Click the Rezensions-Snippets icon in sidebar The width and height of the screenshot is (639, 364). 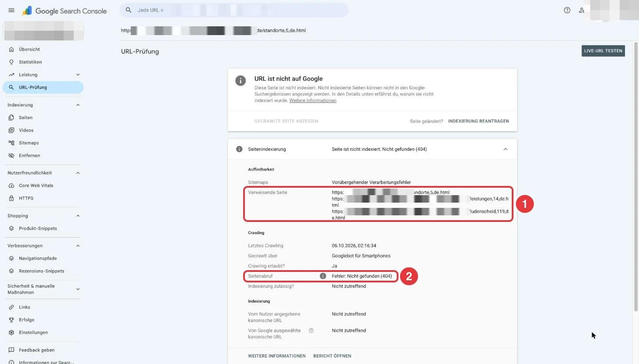point(11,271)
